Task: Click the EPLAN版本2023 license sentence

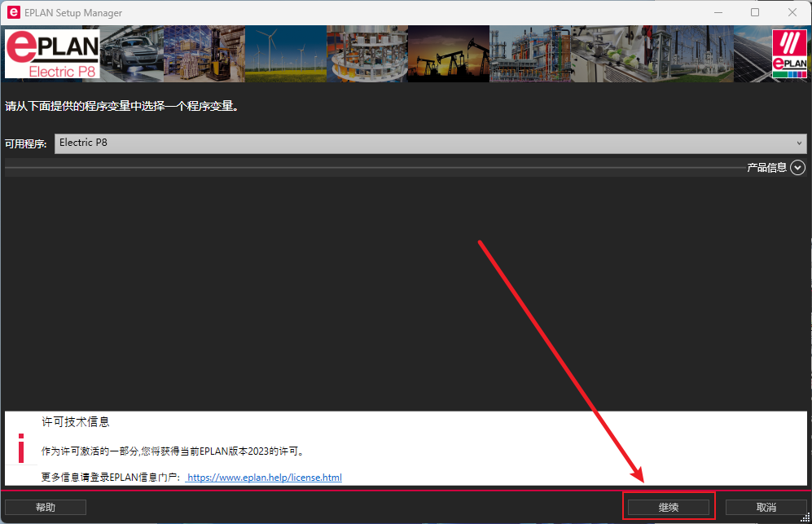Action: 173,451
